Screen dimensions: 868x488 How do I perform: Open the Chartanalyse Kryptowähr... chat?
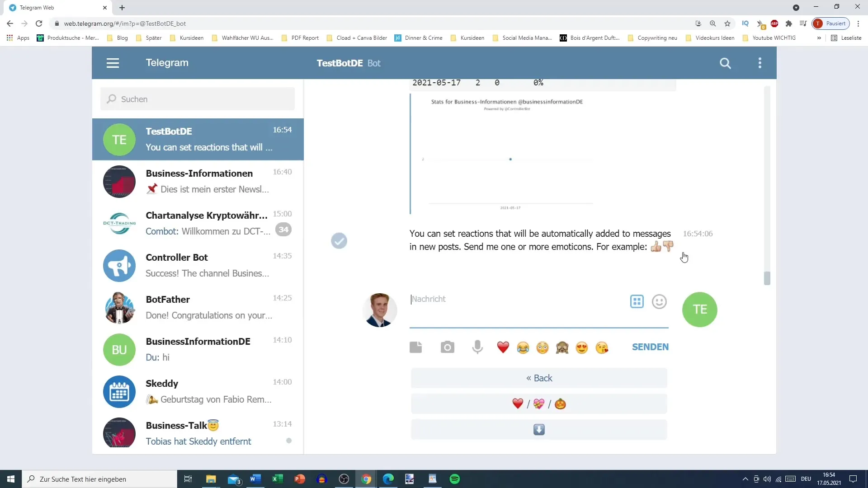click(198, 224)
